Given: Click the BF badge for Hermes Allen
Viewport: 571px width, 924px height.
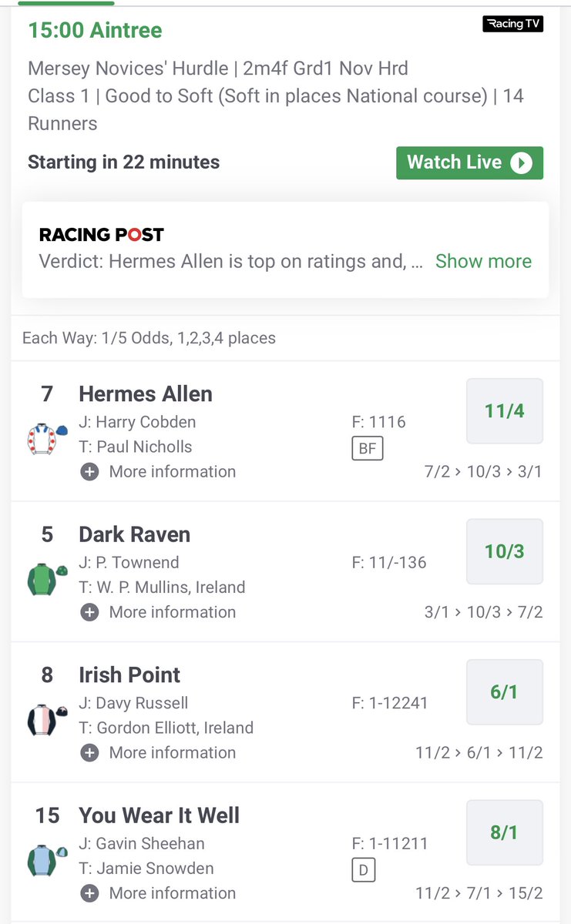Looking at the screenshot, I should click(367, 448).
